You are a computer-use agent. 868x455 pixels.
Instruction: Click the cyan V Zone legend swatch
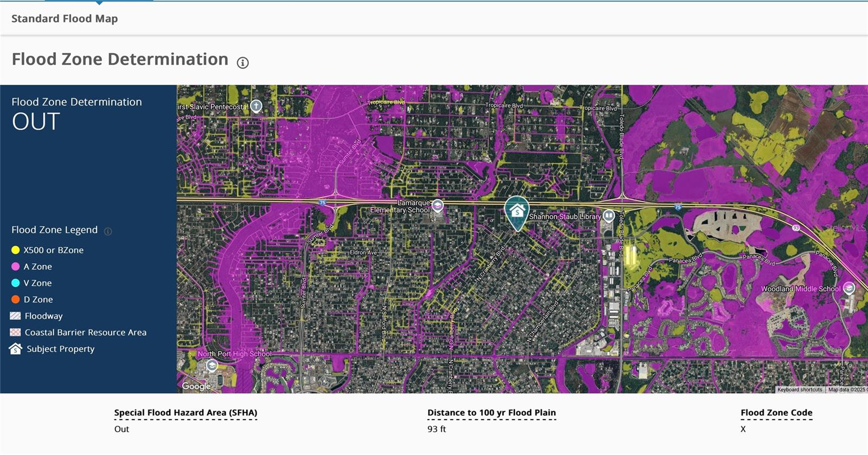click(16, 283)
